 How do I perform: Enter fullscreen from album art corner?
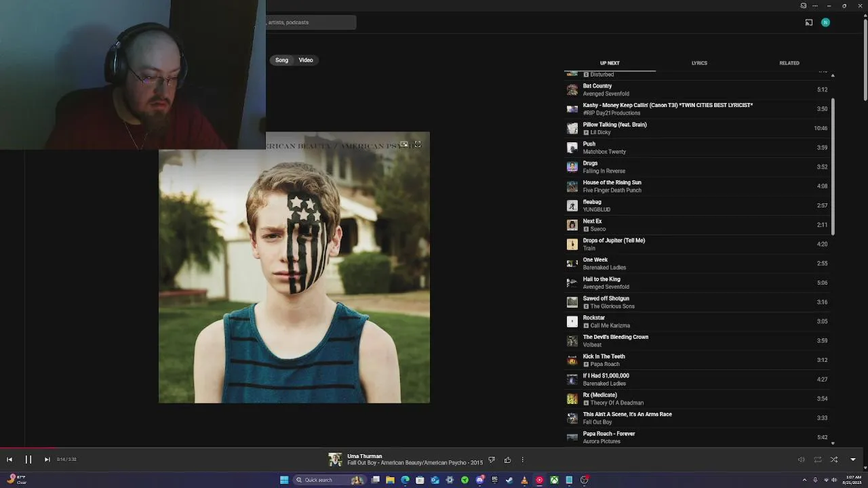click(x=418, y=144)
